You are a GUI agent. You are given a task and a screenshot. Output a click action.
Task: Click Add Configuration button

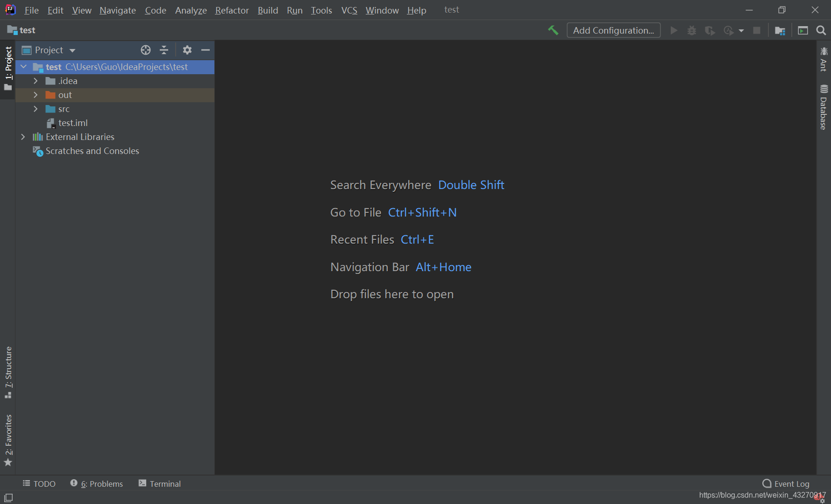(613, 30)
